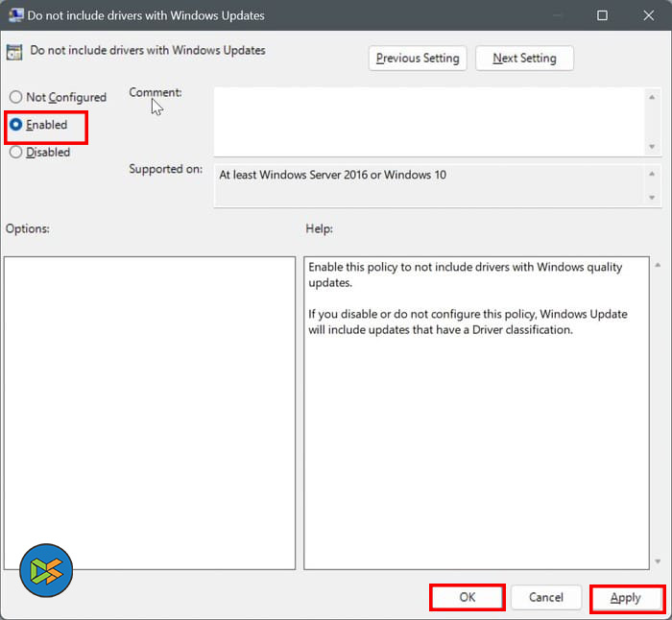Click the circular logo in the bottom-left
Image resolution: width=672 pixels, height=620 pixels.
(46, 571)
